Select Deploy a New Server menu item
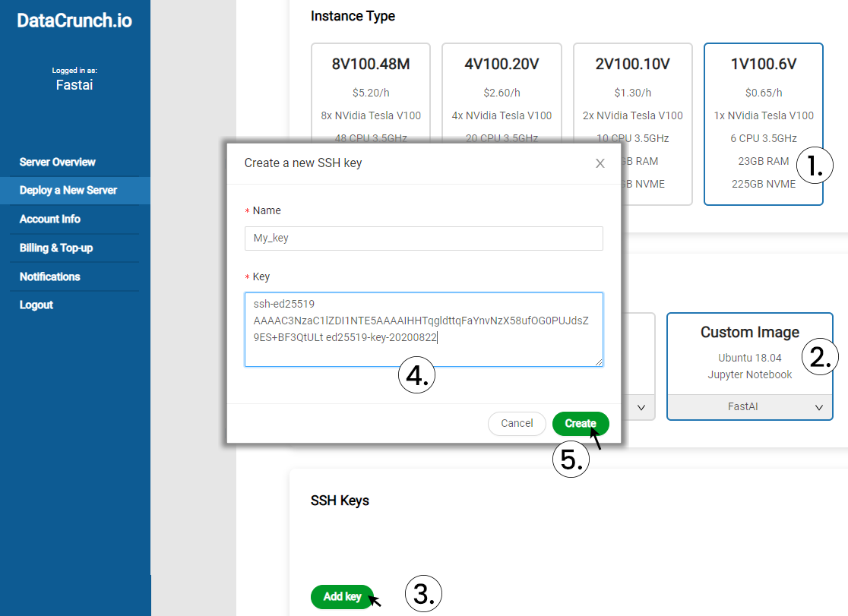The height and width of the screenshot is (616, 848). pos(68,191)
